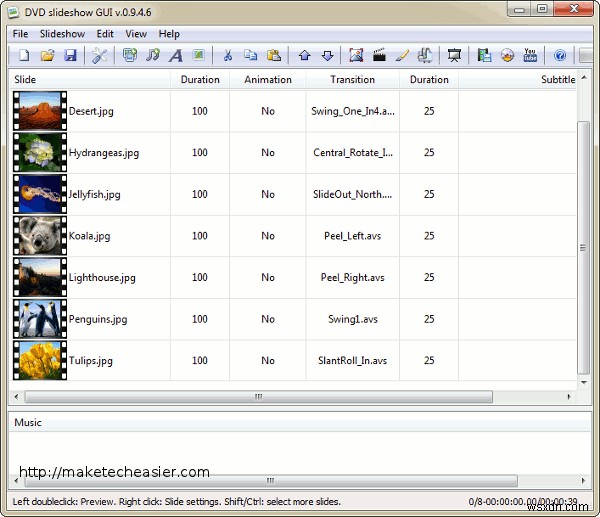Open the View menu

(x=136, y=34)
